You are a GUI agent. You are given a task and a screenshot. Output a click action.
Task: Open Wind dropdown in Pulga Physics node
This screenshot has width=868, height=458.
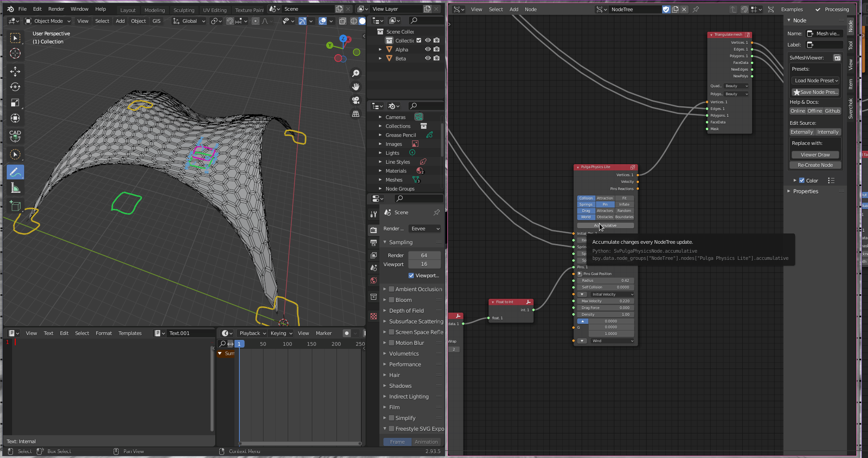pyautogui.click(x=612, y=341)
